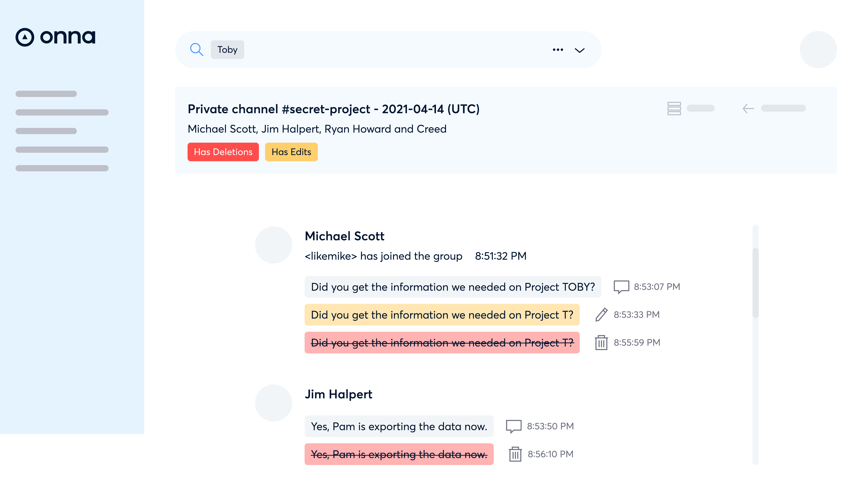Image resolution: width=868 pixels, height=496 pixels.
Task: Click the Has Edits tag
Action: click(x=291, y=152)
